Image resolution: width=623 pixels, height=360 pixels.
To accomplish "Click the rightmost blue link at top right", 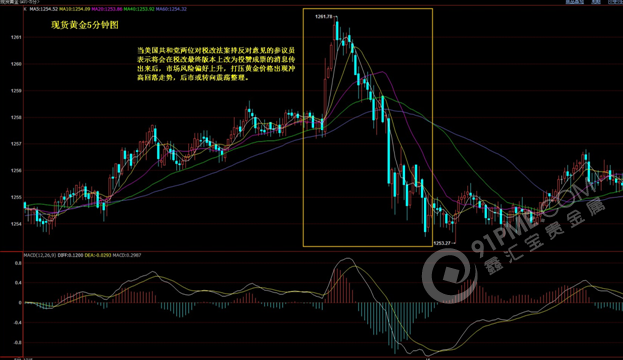I will coord(615,2).
